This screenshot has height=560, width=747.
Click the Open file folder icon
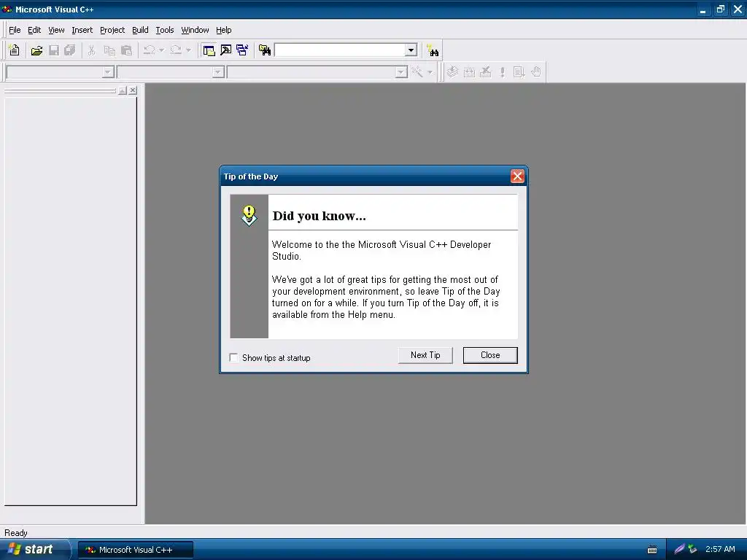coord(36,50)
